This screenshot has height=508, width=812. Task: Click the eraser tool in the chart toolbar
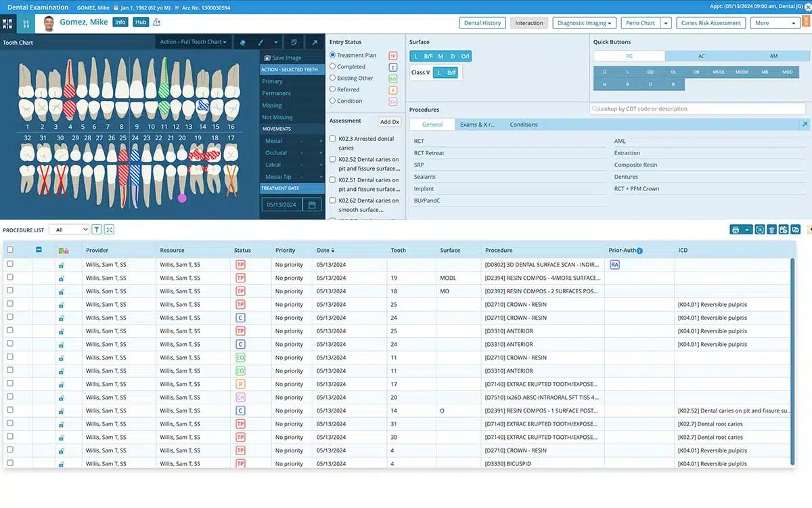tap(242, 41)
